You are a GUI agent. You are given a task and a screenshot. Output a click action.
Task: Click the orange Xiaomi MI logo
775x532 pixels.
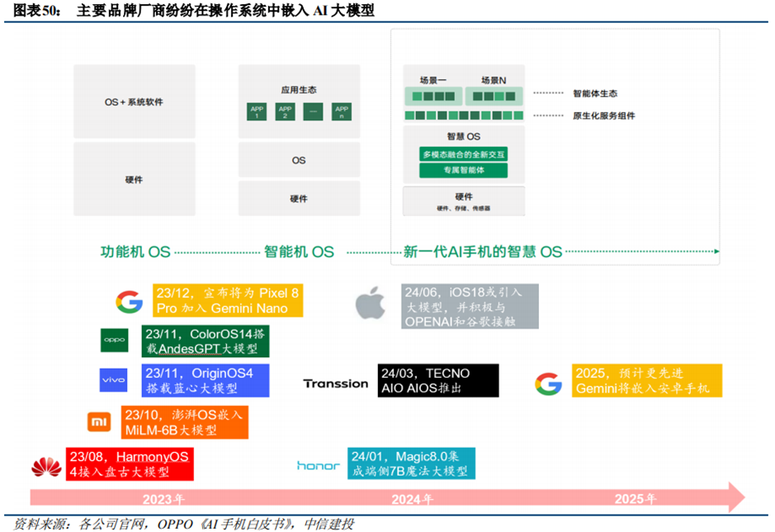(99, 421)
